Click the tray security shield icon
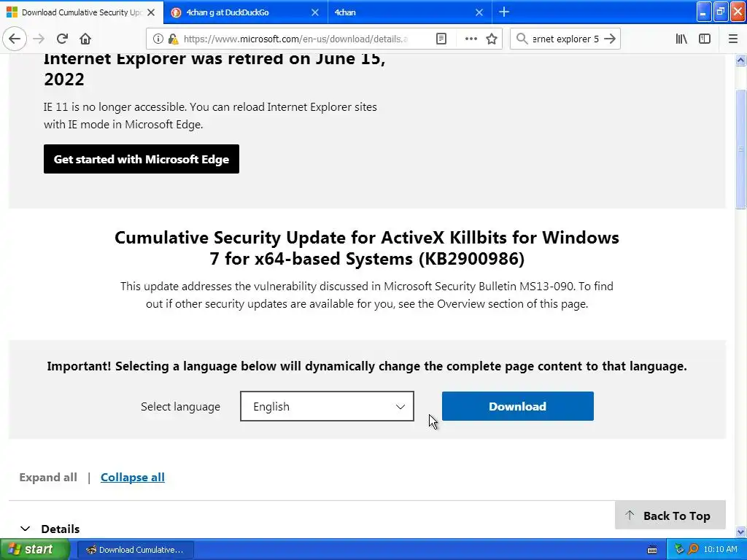 click(x=679, y=549)
